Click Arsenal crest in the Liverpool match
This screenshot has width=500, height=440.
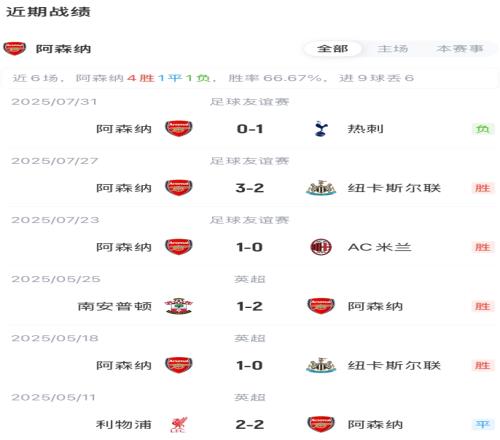321,425
